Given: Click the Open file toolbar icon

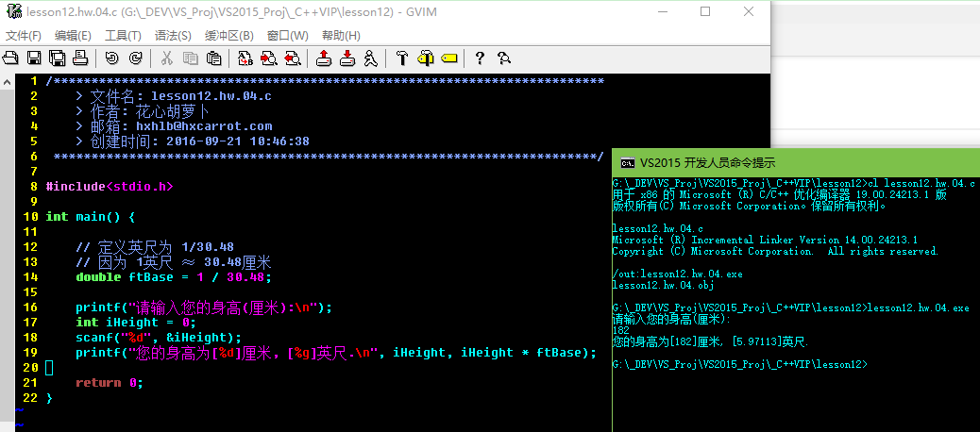Looking at the screenshot, I should pyautogui.click(x=10, y=58).
